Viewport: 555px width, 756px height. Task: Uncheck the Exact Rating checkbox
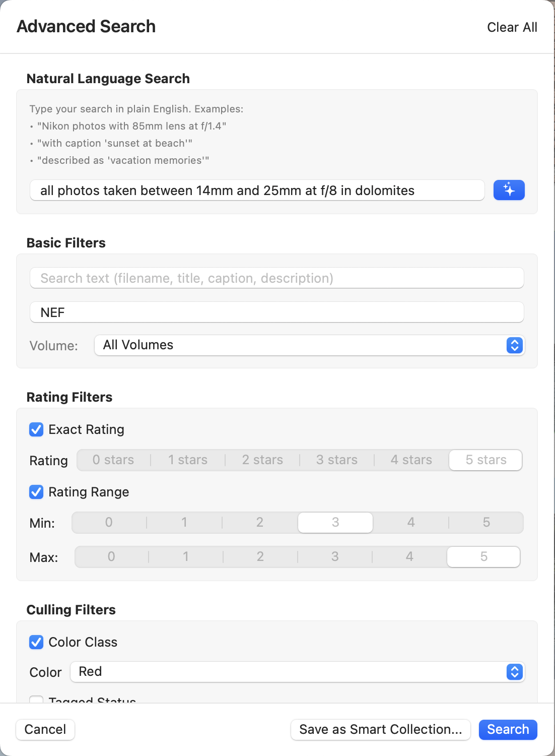point(36,429)
